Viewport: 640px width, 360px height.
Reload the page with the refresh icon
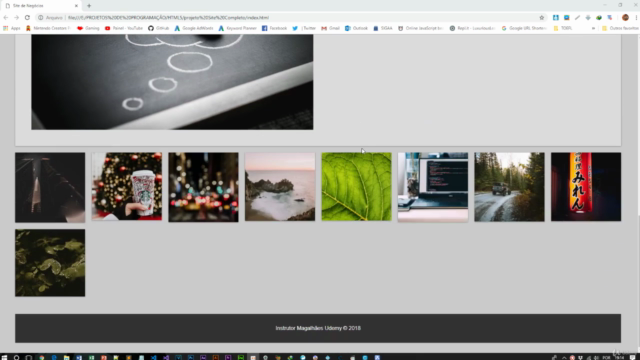click(x=27, y=18)
